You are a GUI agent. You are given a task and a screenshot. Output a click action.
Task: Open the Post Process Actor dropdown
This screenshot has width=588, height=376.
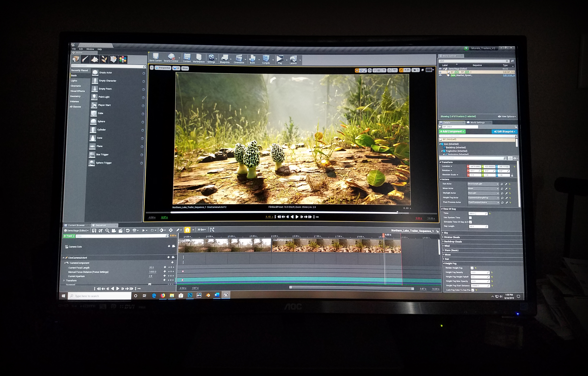tap(484, 202)
